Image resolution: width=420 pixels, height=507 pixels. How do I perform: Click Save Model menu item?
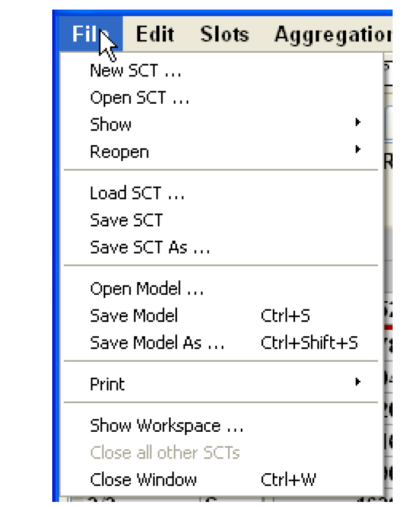[x=134, y=316]
